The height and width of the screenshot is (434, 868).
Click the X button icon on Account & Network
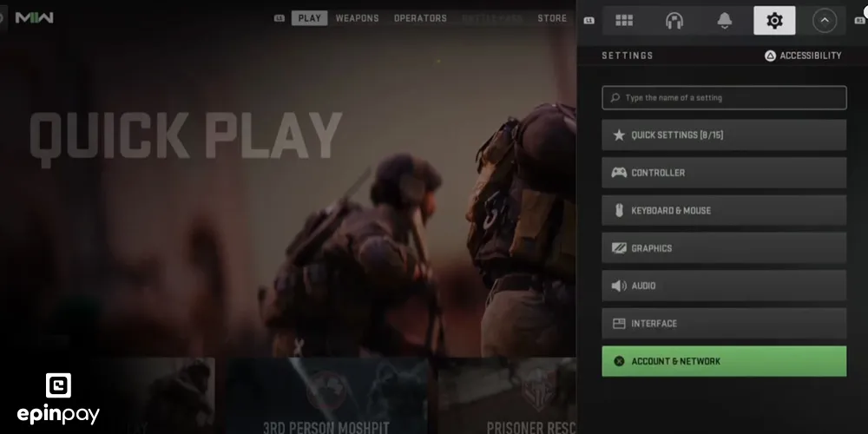tap(619, 361)
